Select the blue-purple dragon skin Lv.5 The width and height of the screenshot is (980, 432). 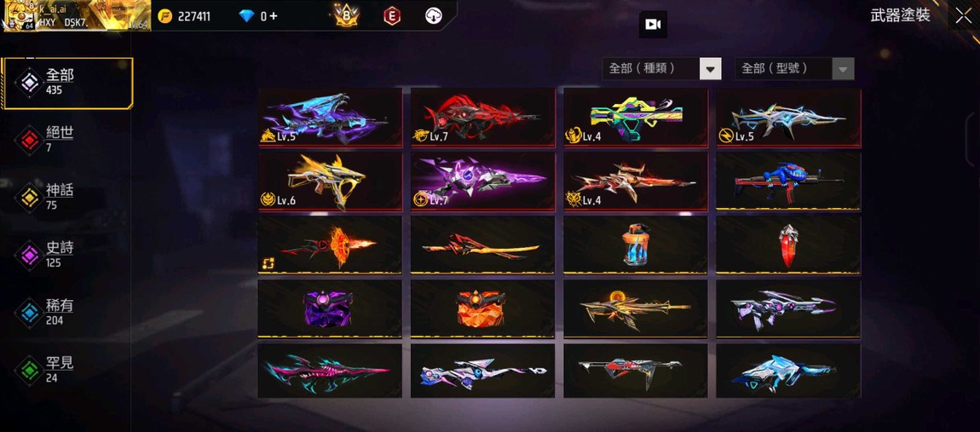(330, 118)
